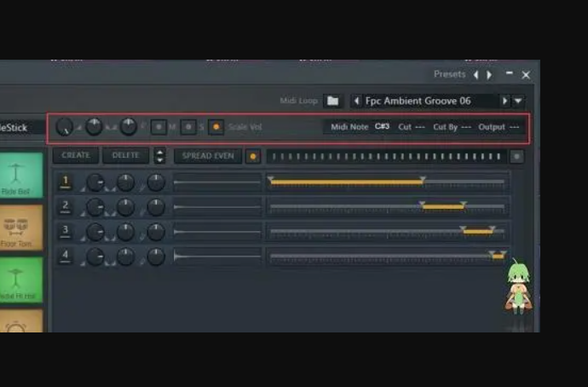Viewport: 588px width, 387px height.
Task: Click layer 4 pan knob
Action: 125,257
